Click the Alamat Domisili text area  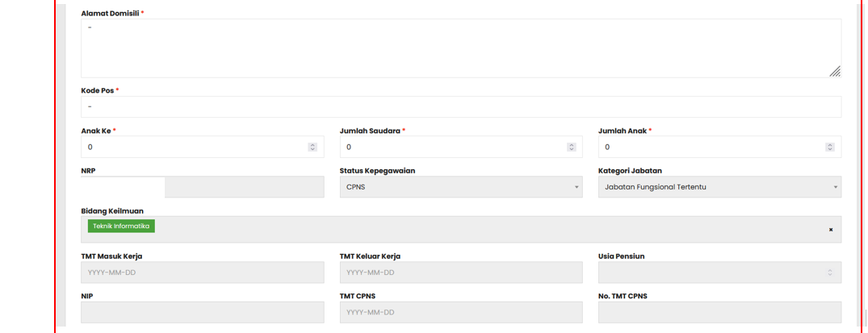coord(460,48)
